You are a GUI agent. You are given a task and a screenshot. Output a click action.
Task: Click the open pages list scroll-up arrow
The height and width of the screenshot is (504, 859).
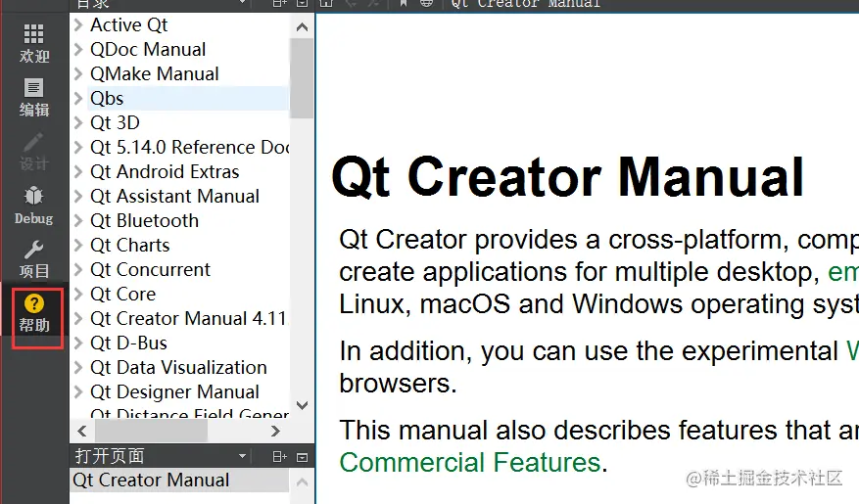coord(302,482)
